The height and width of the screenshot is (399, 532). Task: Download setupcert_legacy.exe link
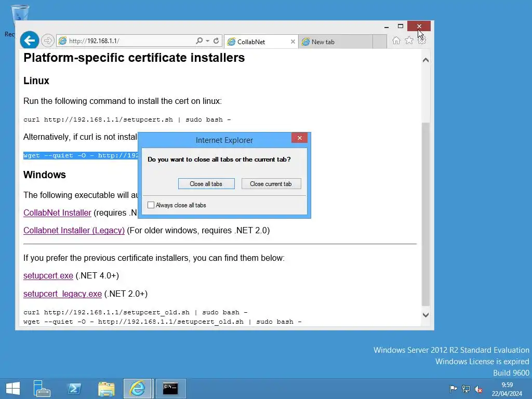click(x=62, y=294)
